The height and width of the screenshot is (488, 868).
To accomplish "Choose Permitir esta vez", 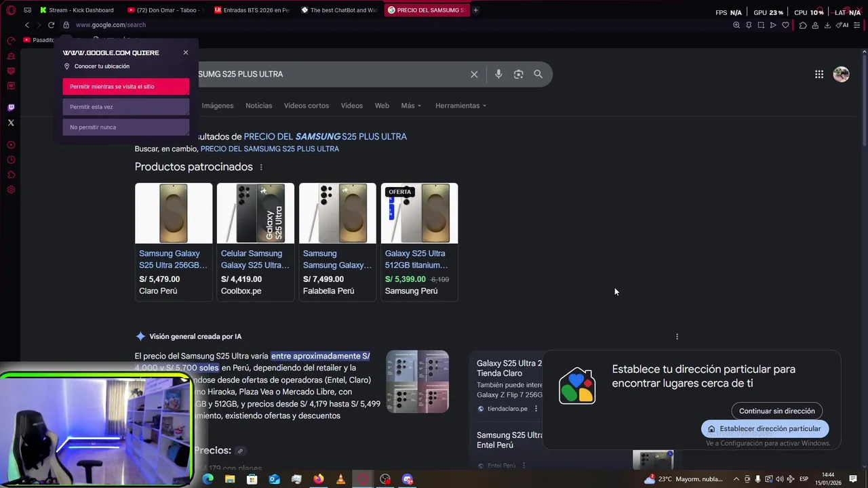I will [x=126, y=107].
